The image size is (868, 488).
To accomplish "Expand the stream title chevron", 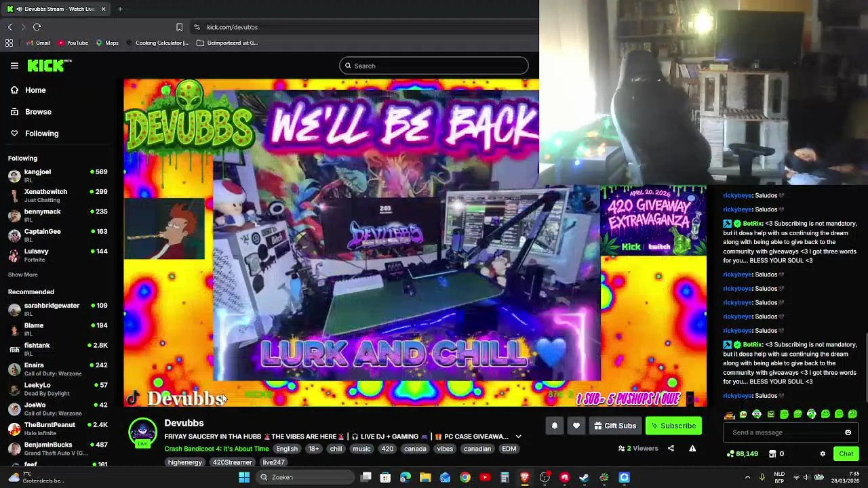I will click(x=518, y=436).
